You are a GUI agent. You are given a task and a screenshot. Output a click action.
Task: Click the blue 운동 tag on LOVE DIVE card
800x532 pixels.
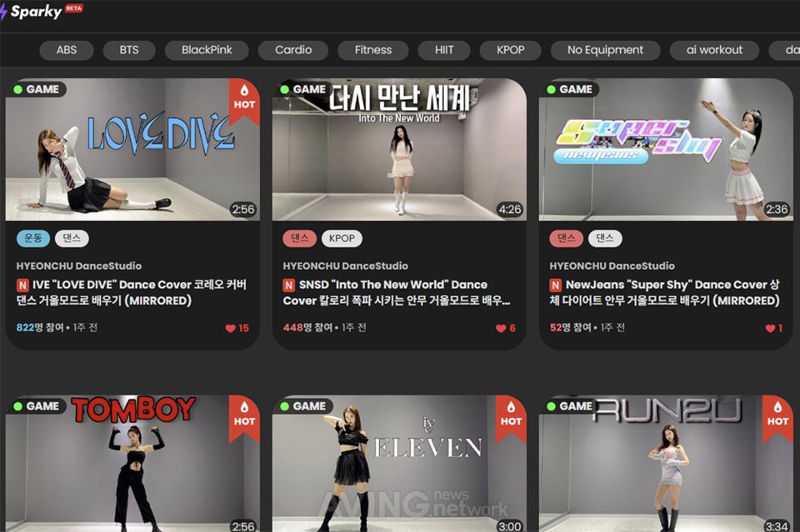33,238
